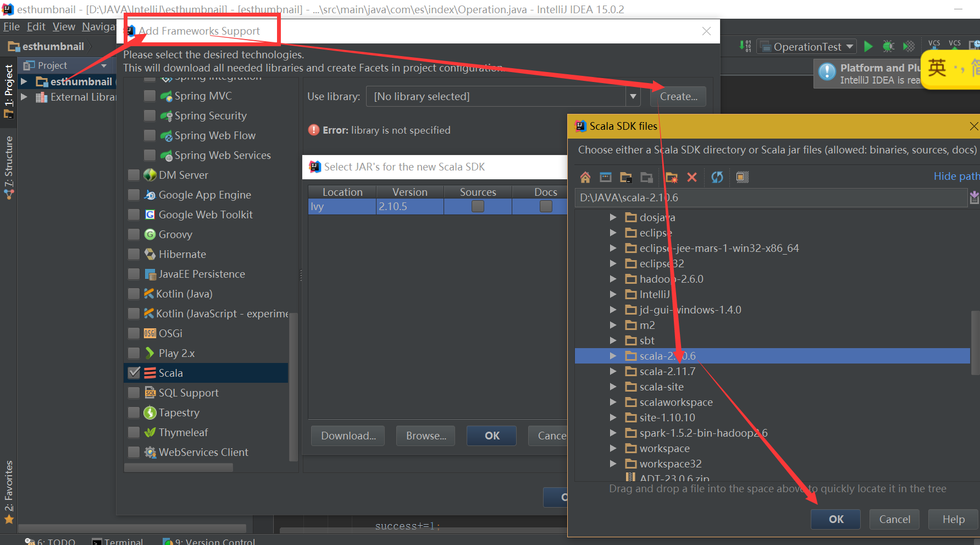The height and width of the screenshot is (545, 980).
Task: Click the path field showing D:\JAVA\scala-2.10.6
Action: click(771, 197)
